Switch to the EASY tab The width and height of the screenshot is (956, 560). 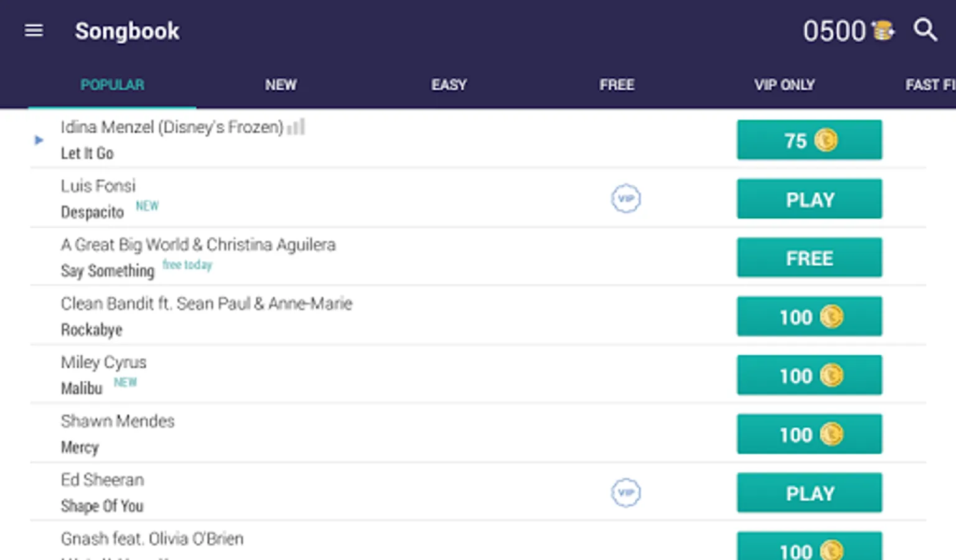coord(449,85)
